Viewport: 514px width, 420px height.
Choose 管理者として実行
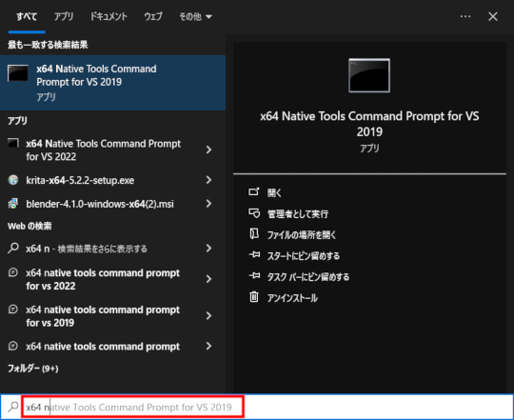298,214
